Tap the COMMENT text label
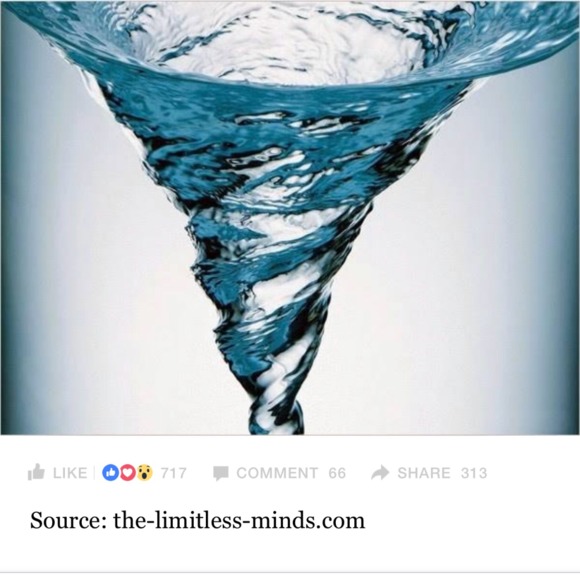Screen dimensions: 580x580 pyautogui.click(x=277, y=473)
